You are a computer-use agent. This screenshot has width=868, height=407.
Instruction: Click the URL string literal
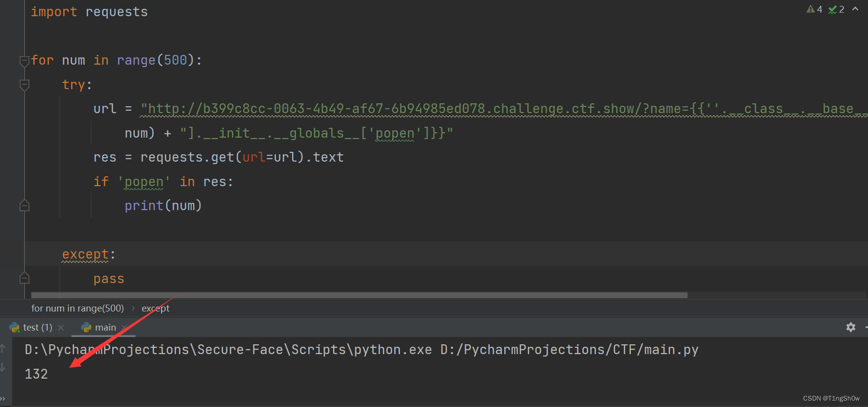pyautogui.click(x=504, y=109)
